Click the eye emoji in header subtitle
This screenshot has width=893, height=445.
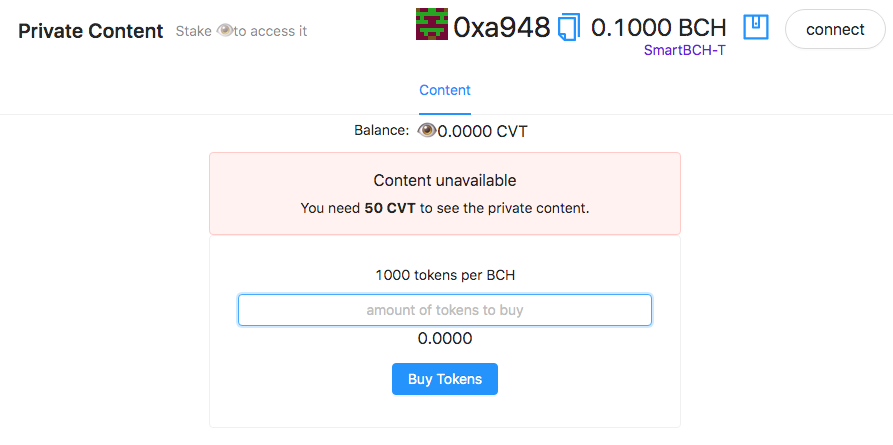tap(225, 31)
